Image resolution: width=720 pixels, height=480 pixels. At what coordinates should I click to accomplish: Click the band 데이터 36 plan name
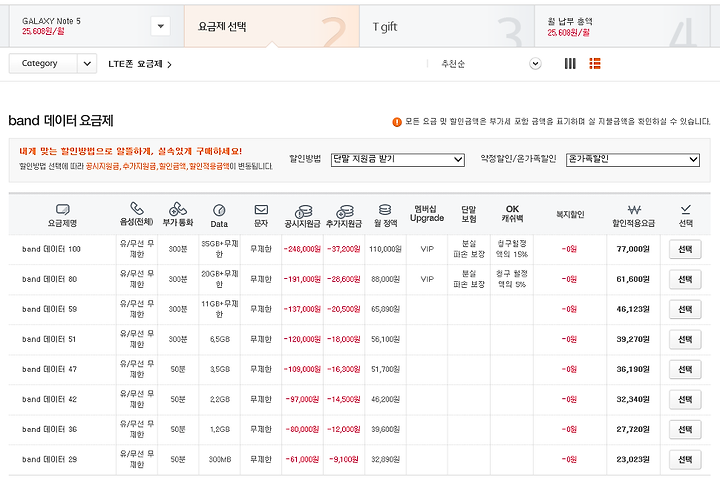tap(50, 429)
